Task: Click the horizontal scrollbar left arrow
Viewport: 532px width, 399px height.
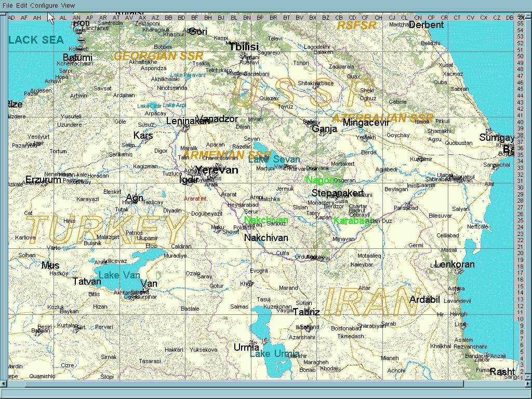Action: point(4,384)
